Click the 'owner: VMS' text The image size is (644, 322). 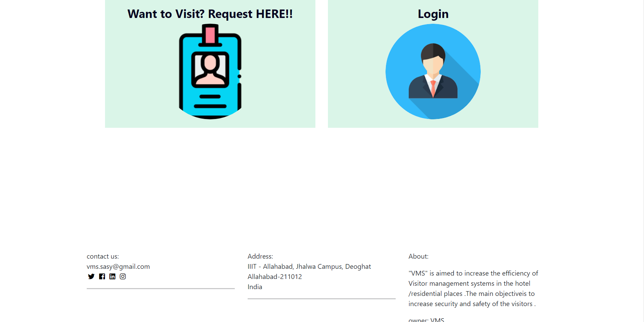(426, 320)
